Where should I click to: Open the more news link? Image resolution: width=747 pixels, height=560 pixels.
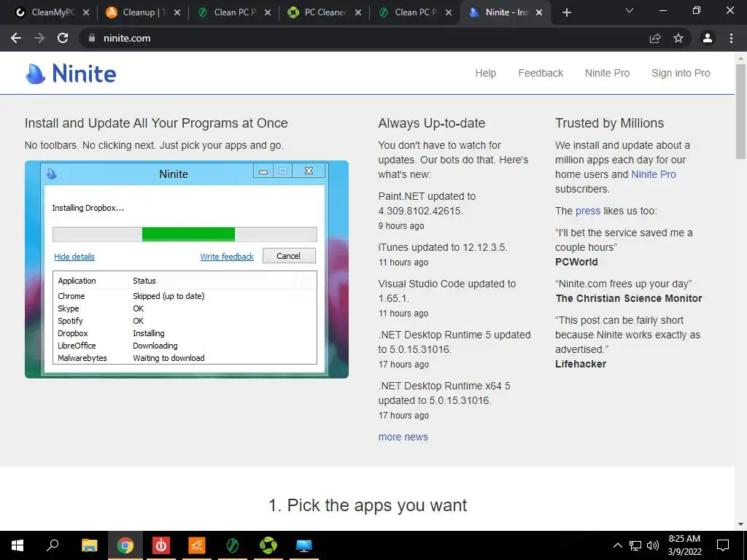pyautogui.click(x=403, y=437)
